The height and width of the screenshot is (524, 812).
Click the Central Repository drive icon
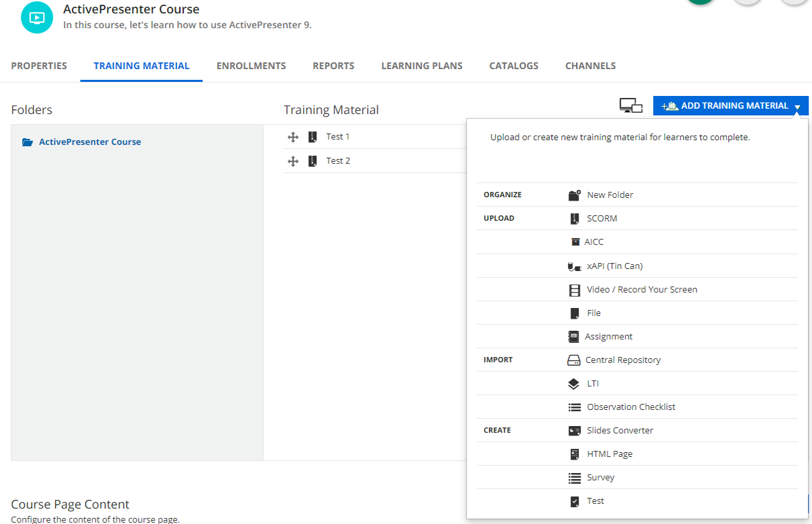tap(574, 360)
